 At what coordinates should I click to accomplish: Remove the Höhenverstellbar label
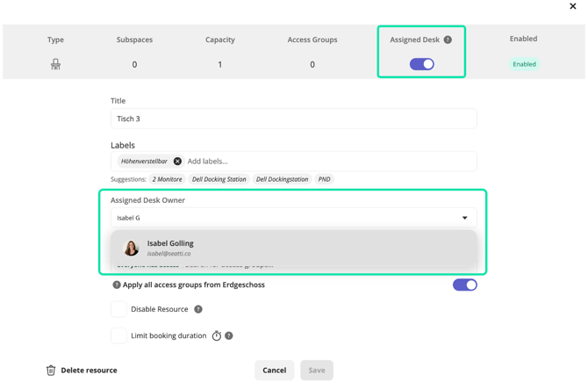coord(177,162)
